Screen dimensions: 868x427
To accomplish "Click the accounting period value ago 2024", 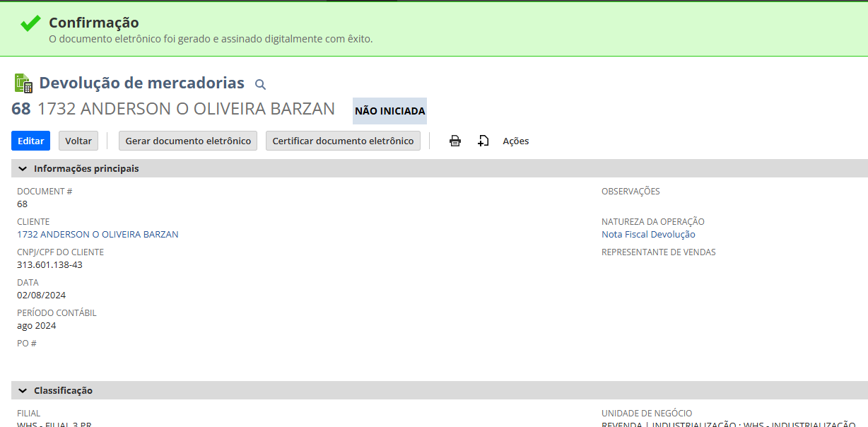I will tap(36, 326).
